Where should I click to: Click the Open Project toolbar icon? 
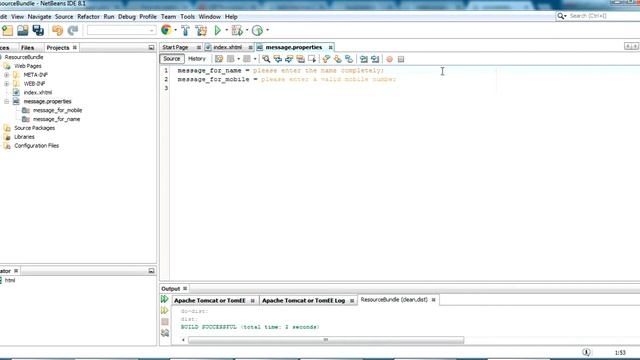tap(22, 30)
